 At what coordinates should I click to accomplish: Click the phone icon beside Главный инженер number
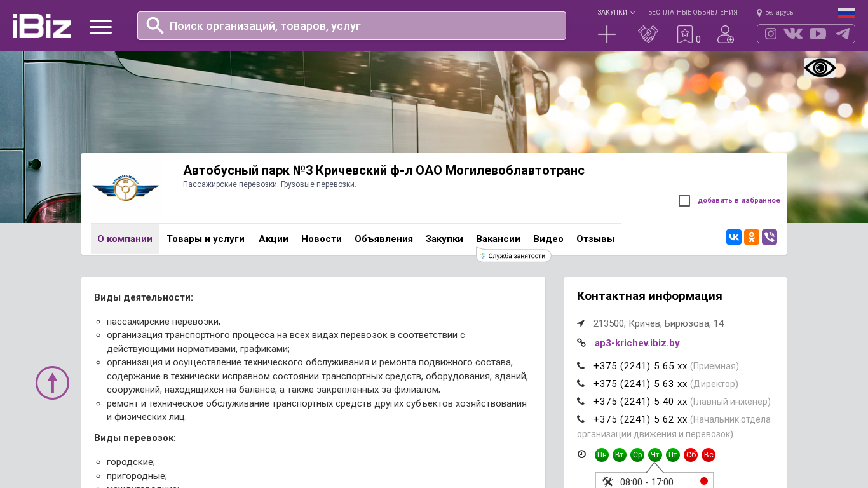point(581,402)
